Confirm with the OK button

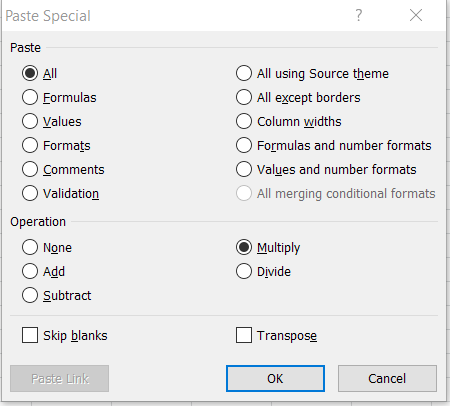click(275, 379)
